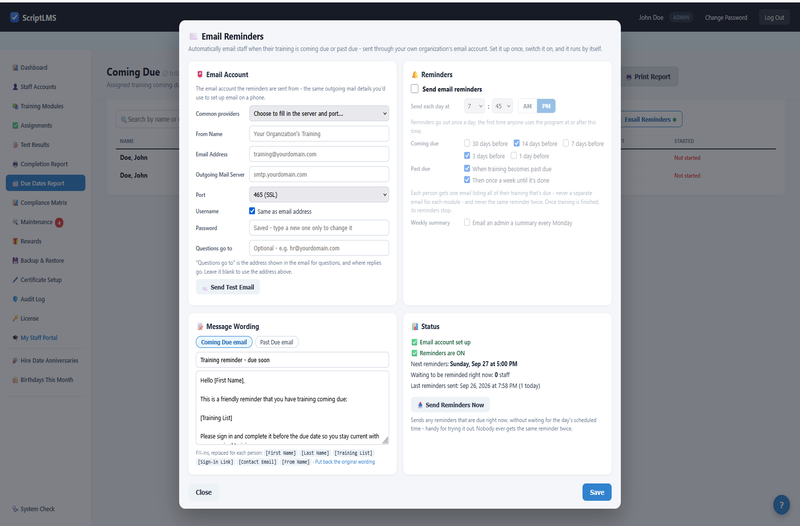Image resolution: width=800 pixels, height=526 pixels.
Task: Save the email reminder settings
Action: point(597,492)
